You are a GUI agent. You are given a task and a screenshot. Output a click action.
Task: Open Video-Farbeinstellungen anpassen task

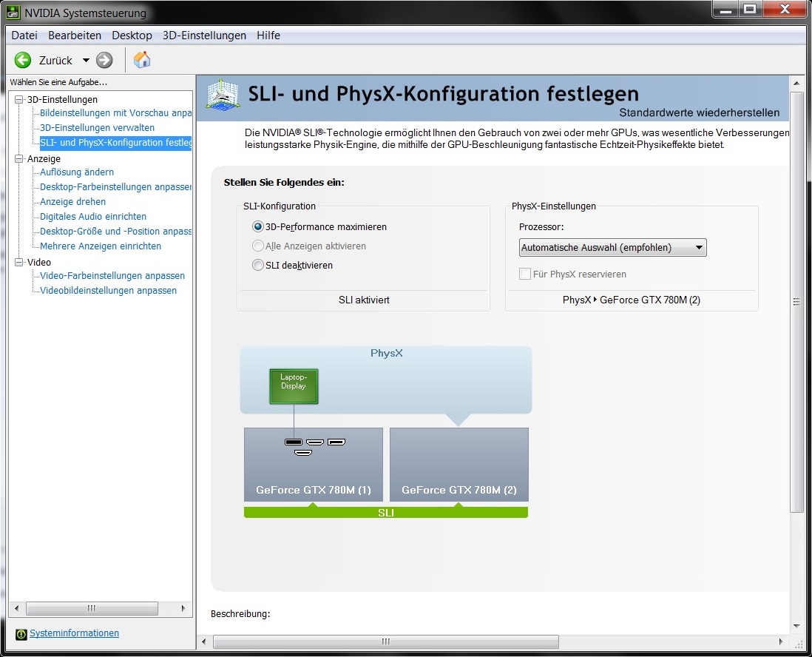112,276
